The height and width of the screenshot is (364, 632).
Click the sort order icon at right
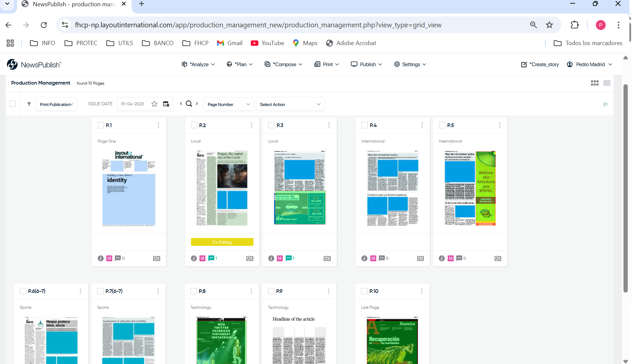click(605, 104)
